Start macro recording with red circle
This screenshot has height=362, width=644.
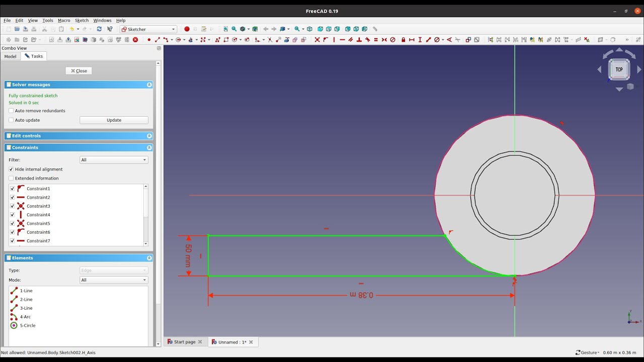[x=187, y=29]
